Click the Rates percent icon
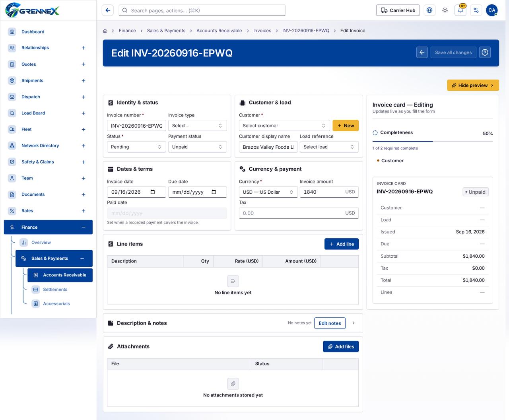Viewport: 509px width, 420px height. (12, 211)
